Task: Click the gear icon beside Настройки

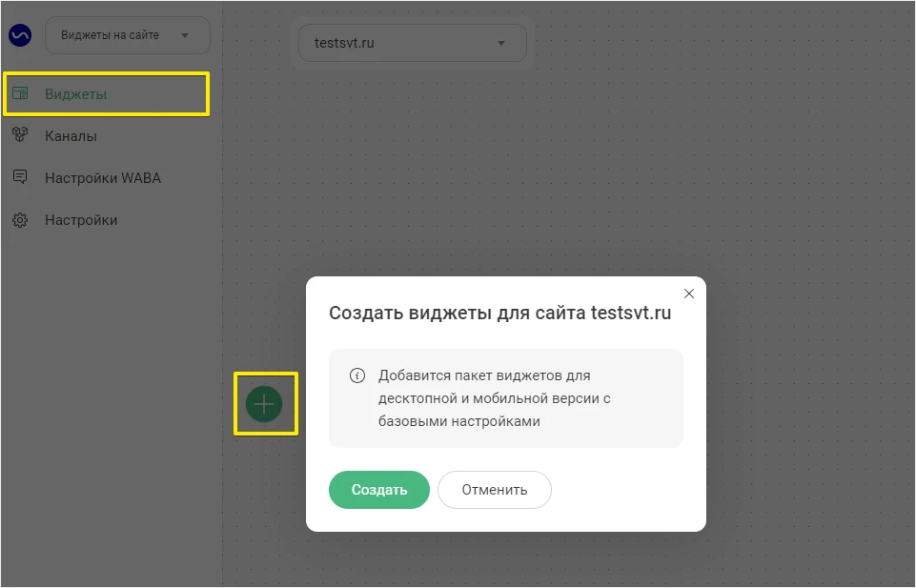Action: (20, 220)
